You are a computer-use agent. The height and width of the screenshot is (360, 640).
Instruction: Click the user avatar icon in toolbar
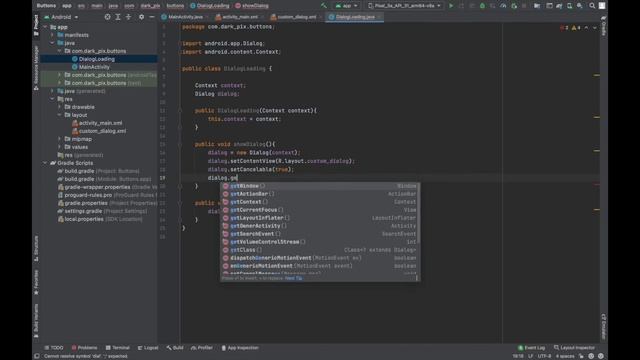click(602, 6)
